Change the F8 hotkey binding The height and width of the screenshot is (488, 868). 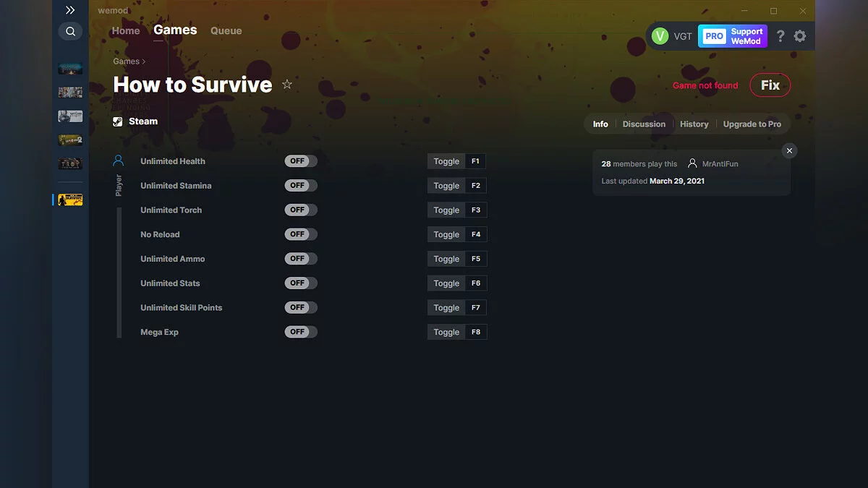pyautogui.click(x=476, y=332)
